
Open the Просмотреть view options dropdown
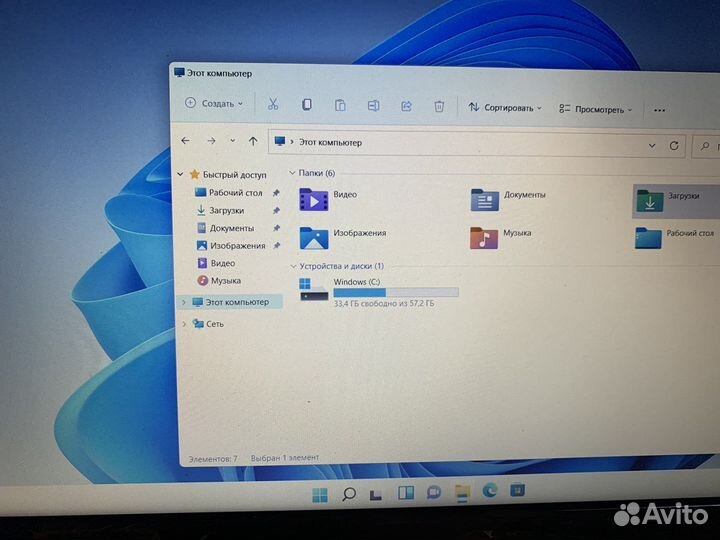597,109
